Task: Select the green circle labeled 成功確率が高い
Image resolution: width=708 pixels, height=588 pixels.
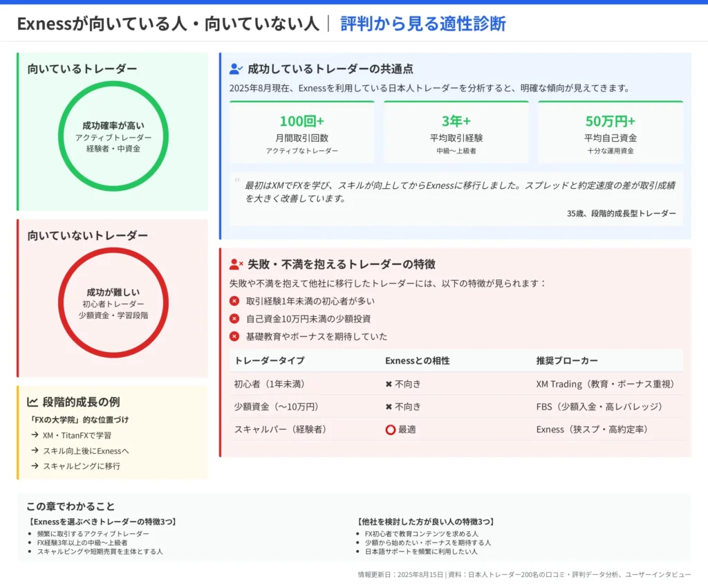Action: click(x=113, y=136)
